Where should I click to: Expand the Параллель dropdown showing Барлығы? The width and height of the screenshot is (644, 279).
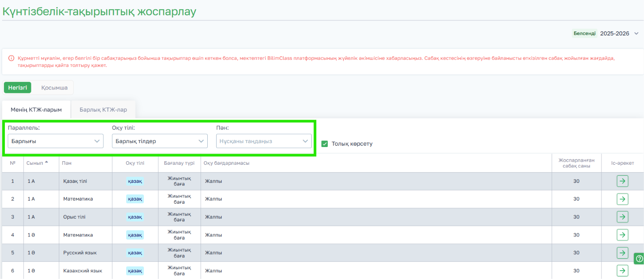coord(56,141)
